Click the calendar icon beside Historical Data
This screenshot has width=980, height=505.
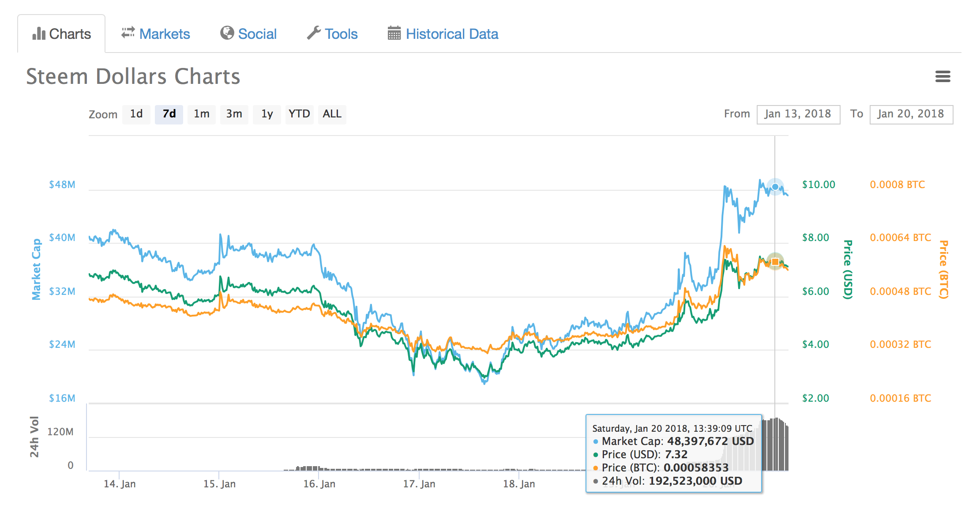pos(394,33)
